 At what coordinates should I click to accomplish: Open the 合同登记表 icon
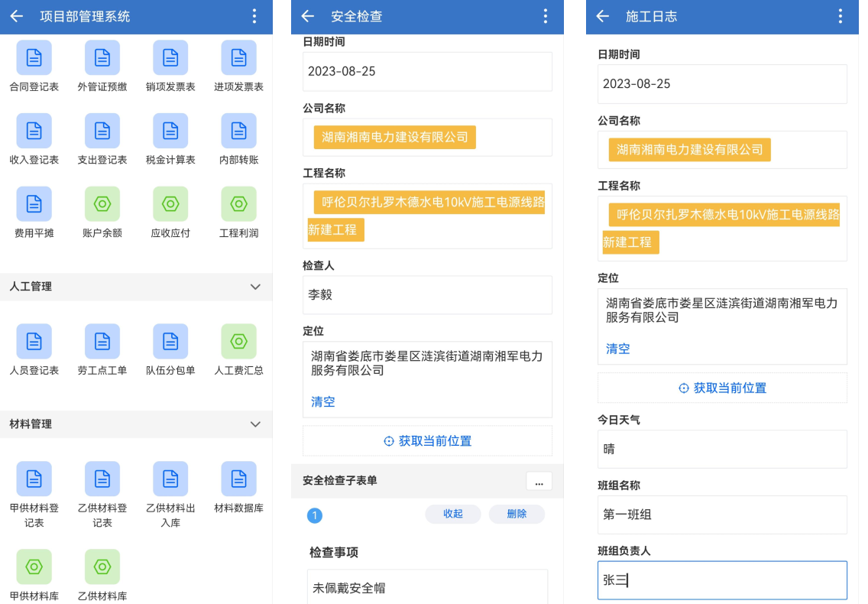click(34, 58)
